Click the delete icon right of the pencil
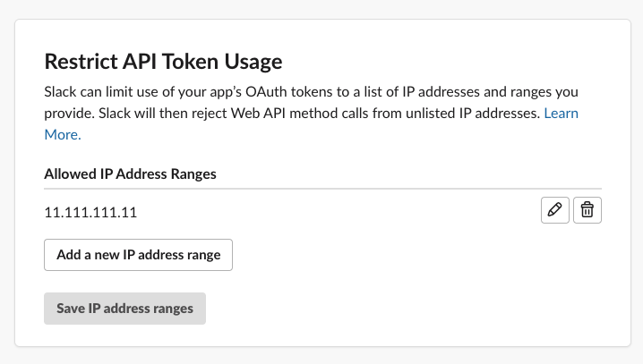 pyautogui.click(x=587, y=210)
